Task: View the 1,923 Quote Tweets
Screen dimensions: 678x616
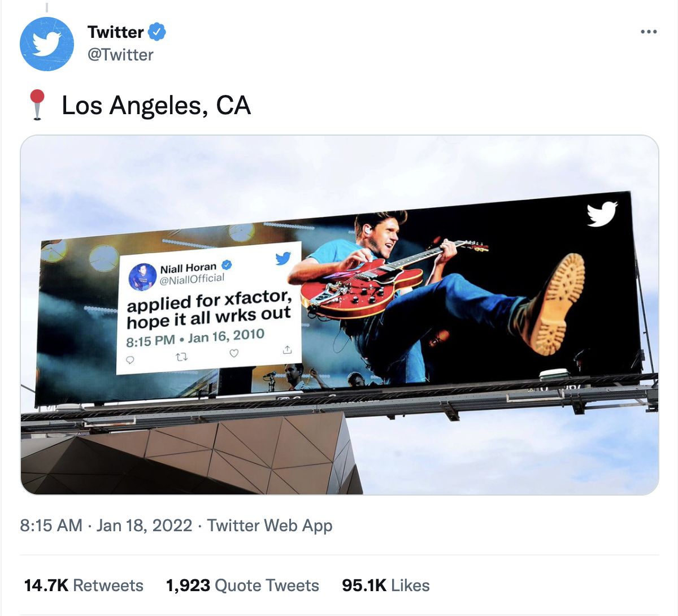Action: point(242,585)
